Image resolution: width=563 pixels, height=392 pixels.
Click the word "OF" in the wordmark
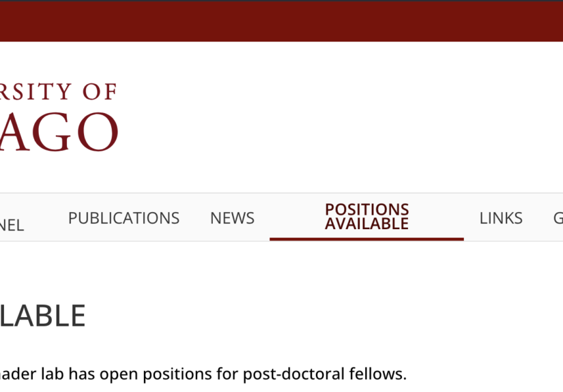pos(100,91)
